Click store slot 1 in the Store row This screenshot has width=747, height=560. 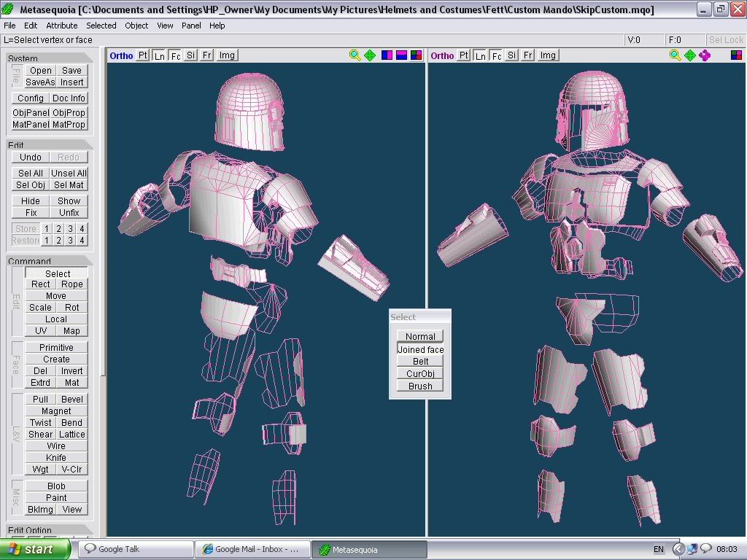click(x=47, y=228)
